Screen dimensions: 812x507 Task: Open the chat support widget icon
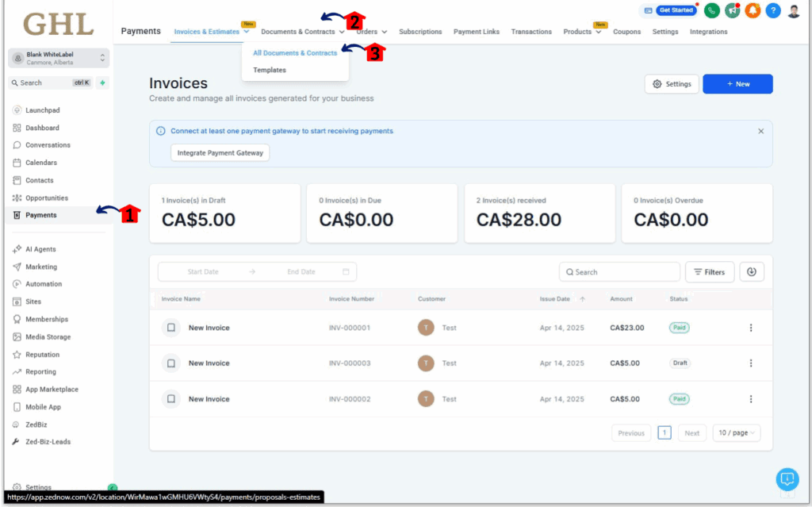coord(787,479)
